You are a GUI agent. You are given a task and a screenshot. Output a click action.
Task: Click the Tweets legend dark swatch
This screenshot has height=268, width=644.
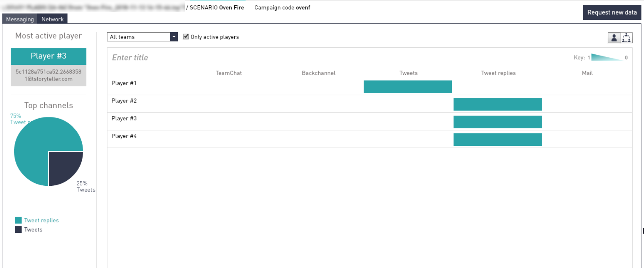[18, 230]
